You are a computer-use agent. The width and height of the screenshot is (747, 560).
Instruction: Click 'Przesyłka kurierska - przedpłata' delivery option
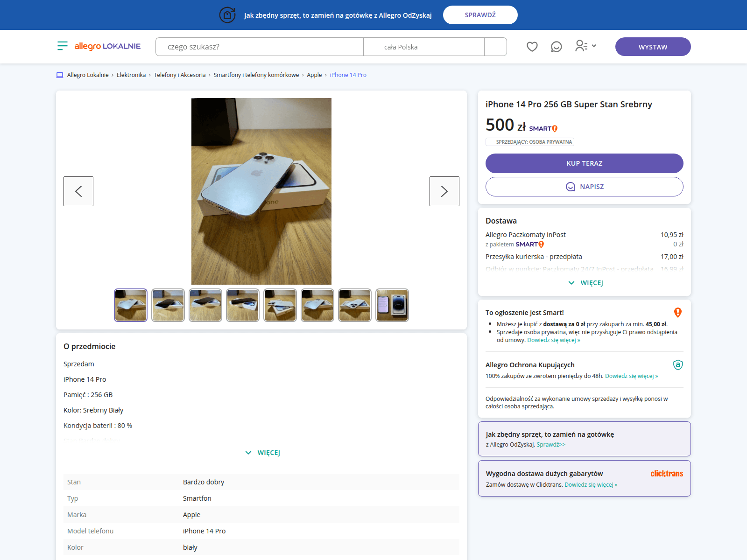point(534,257)
